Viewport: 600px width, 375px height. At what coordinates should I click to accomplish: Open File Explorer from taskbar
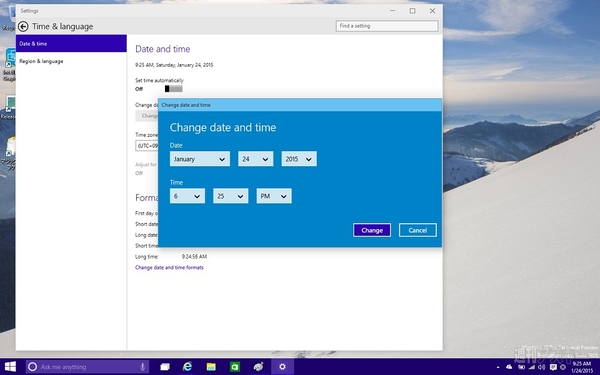(211, 367)
